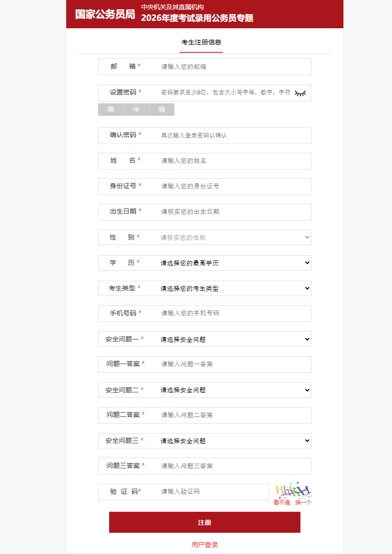Switch to 考生注册信息 tab

pyautogui.click(x=201, y=42)
